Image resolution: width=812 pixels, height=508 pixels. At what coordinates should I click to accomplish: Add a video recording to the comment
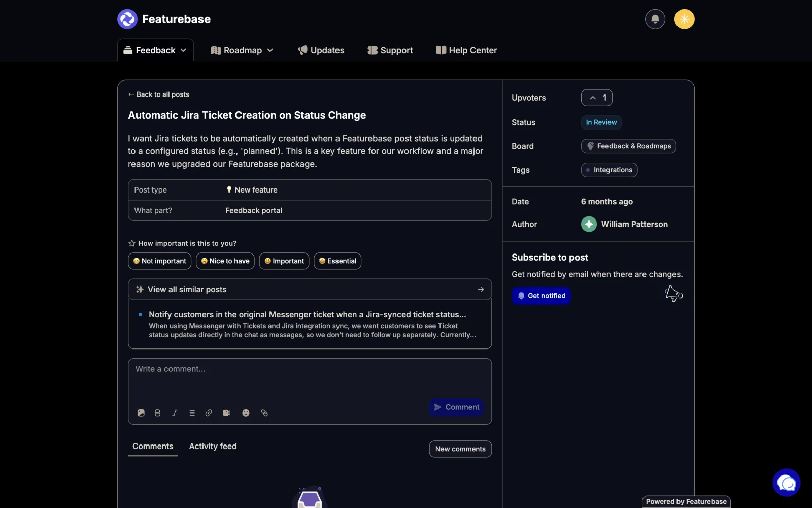pyautogui.click(x=227, y=413)
